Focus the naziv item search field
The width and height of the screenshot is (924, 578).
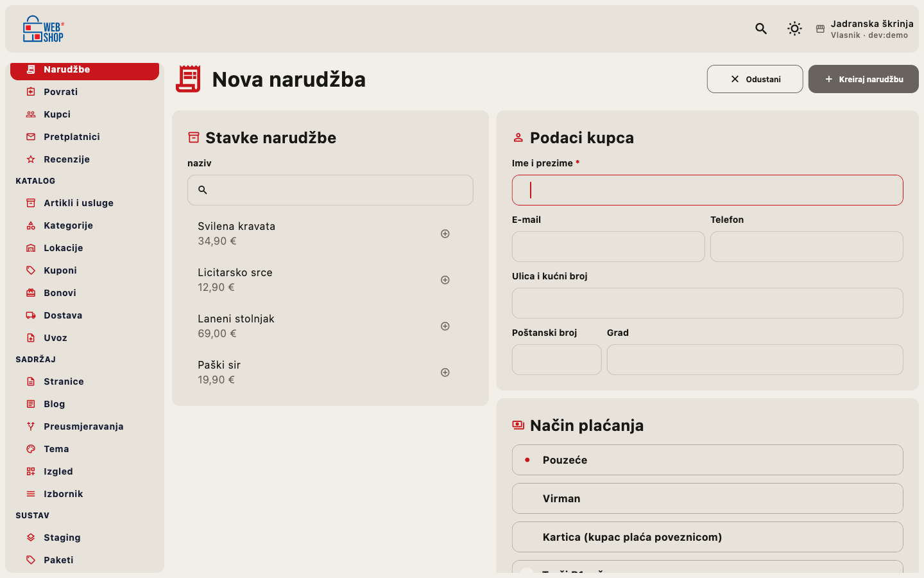tap(330, 190)
